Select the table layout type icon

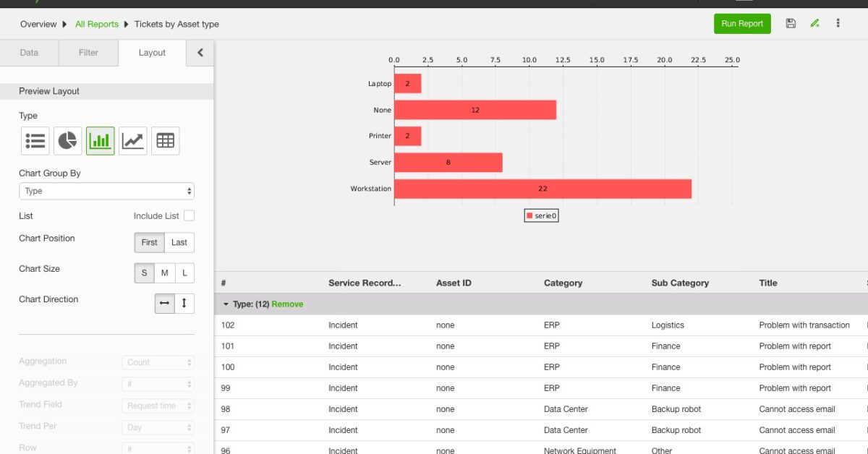(x=165, y=140)
